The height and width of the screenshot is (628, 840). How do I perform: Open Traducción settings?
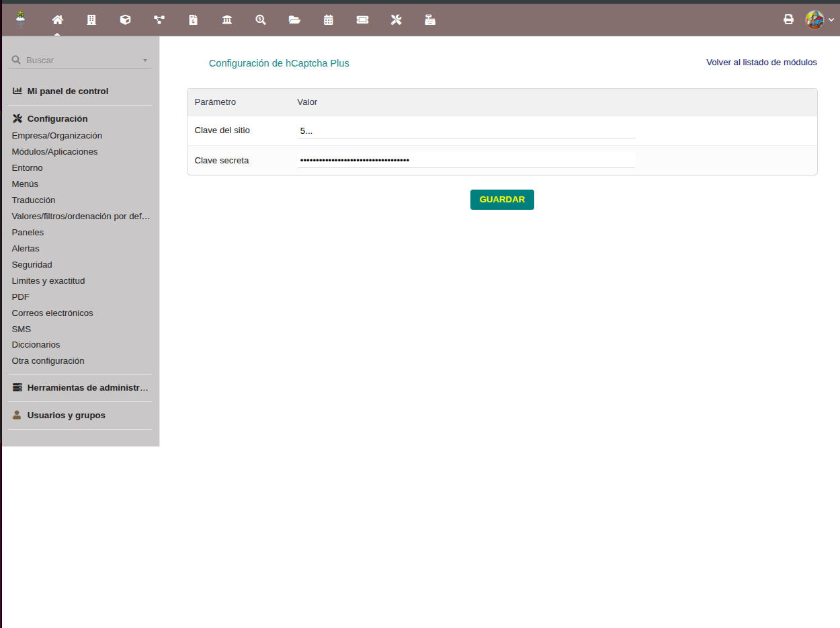pos(34,200)
